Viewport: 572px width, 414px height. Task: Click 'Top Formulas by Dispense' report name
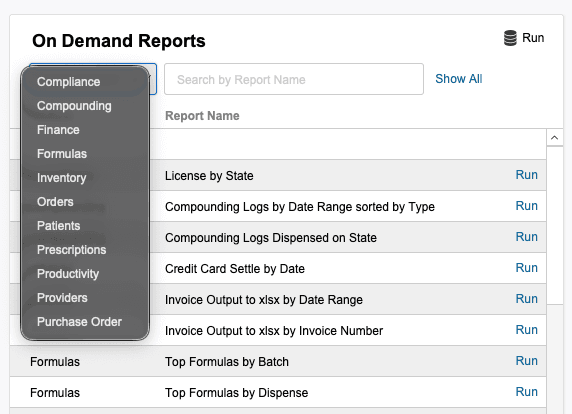point(236,393)
